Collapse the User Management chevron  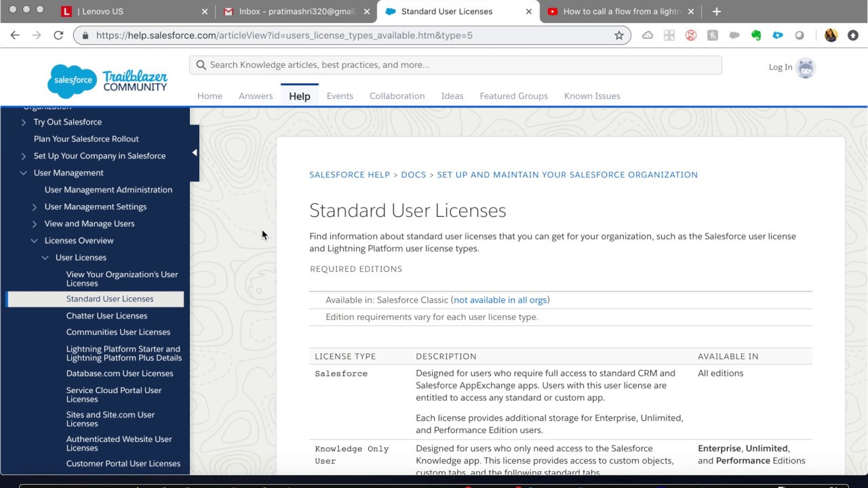[24, 173]
